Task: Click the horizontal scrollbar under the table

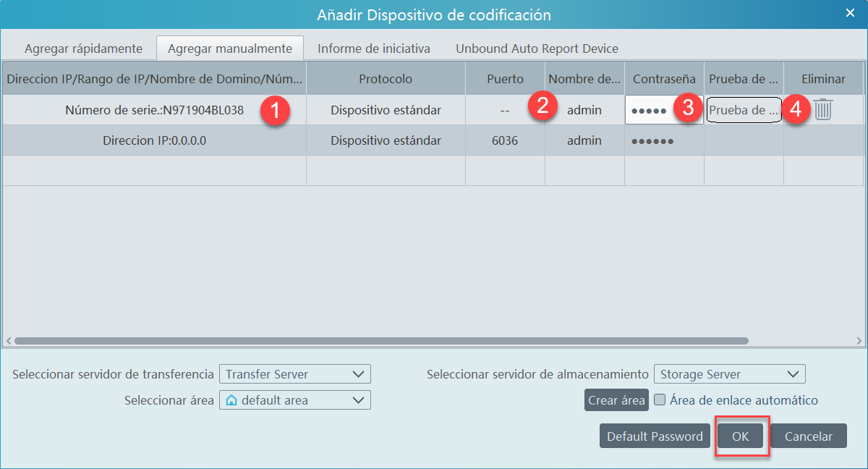Action: pyautogui.click(x=381, y=340)
